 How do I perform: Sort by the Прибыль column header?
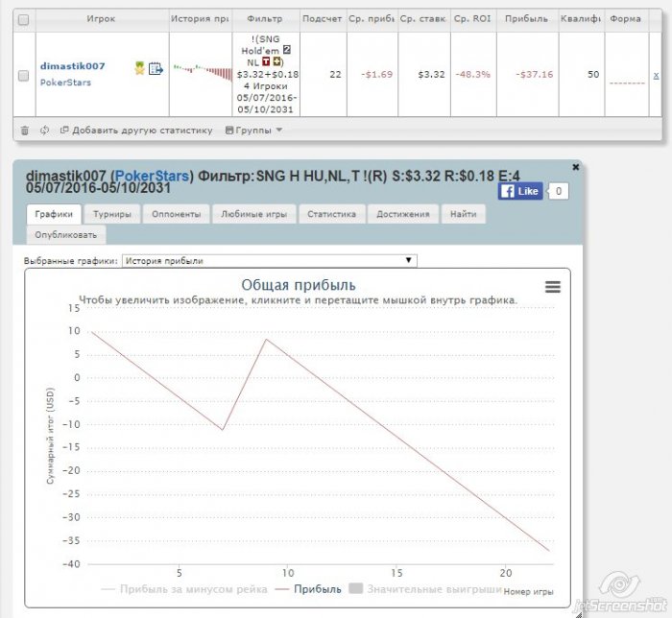pyautogui.click(x=527, y=19)
